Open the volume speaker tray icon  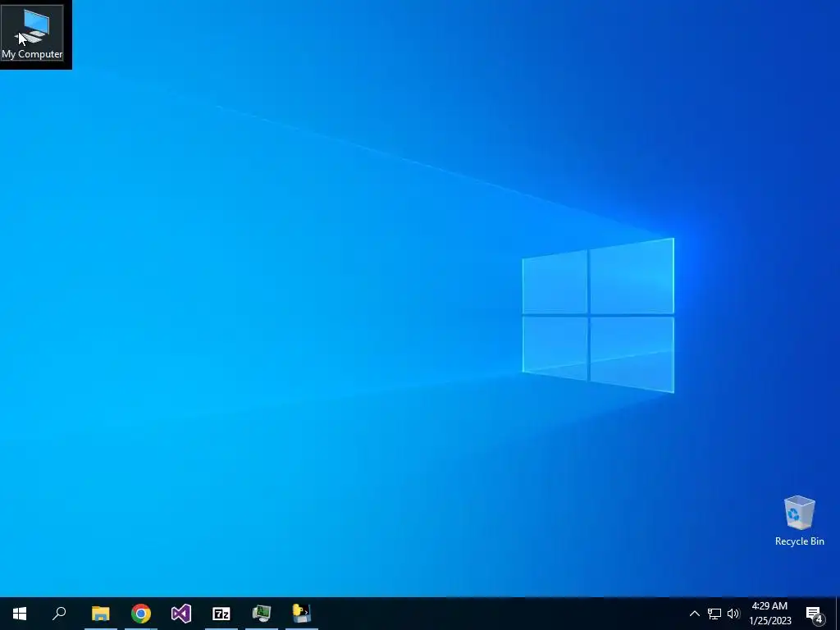733,614
